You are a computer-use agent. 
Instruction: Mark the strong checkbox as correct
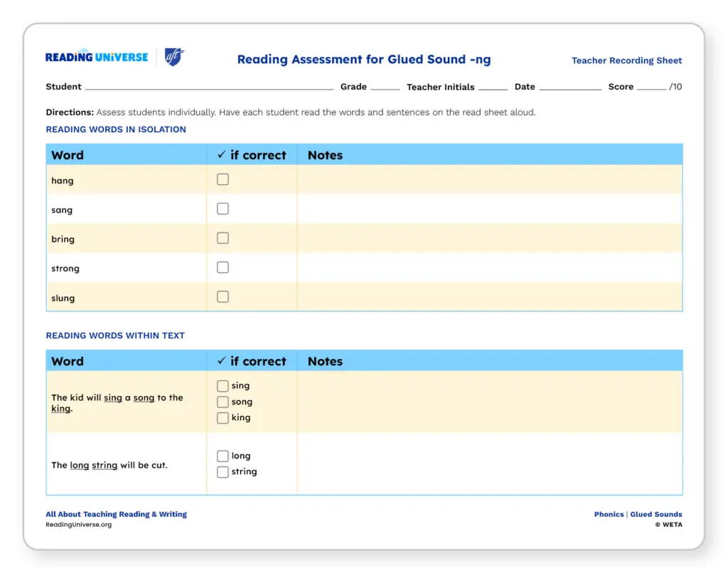pyautogui.click(x=223, y=267)
